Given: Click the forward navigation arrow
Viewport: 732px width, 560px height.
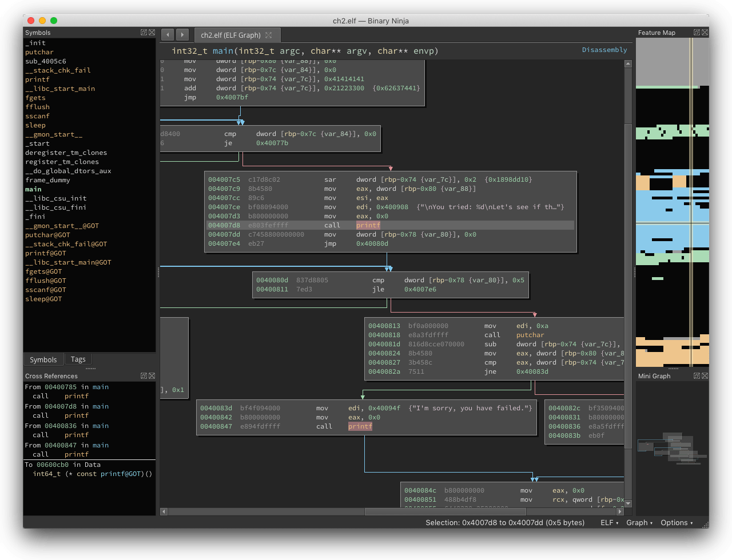Looking at the screenshot, I should click(182, 35).
